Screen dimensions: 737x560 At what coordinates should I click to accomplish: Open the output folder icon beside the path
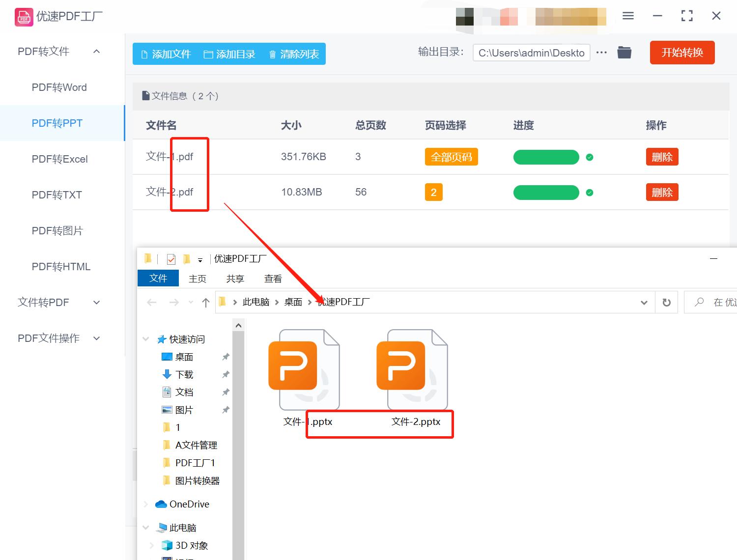pyautogui.click(x=624, y=52)
